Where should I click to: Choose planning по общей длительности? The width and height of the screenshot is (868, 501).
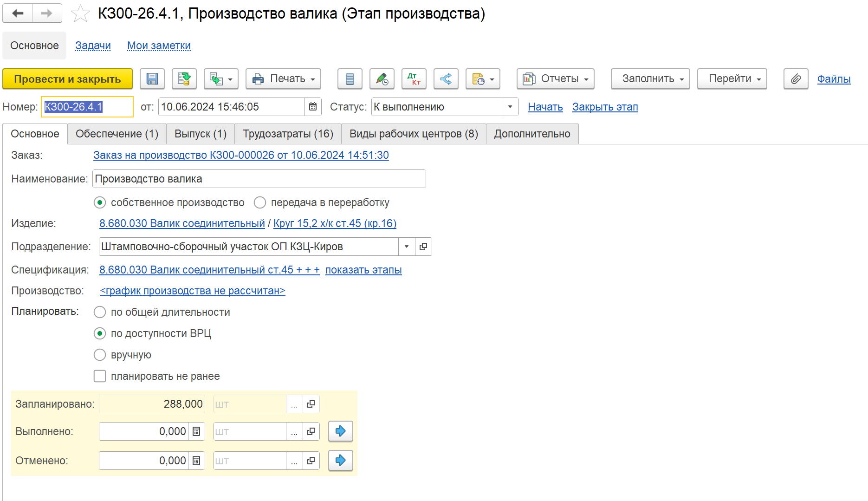[x=100, y=312]
